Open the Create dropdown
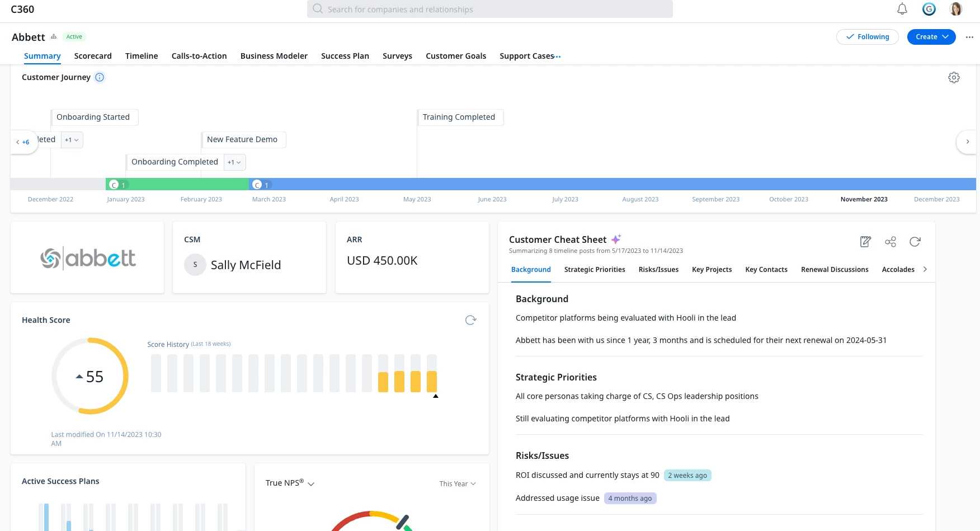 [x=931, y=37]
